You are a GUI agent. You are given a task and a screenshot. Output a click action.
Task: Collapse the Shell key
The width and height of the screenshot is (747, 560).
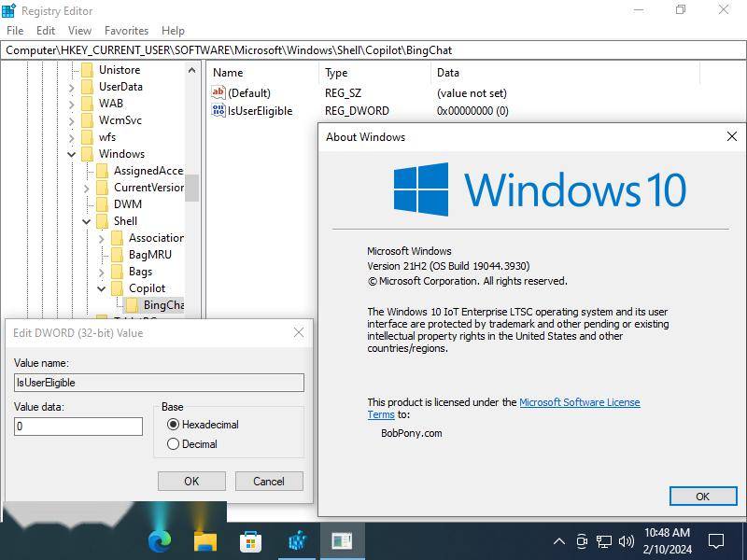pyautogui.click(x=86, y=221)
